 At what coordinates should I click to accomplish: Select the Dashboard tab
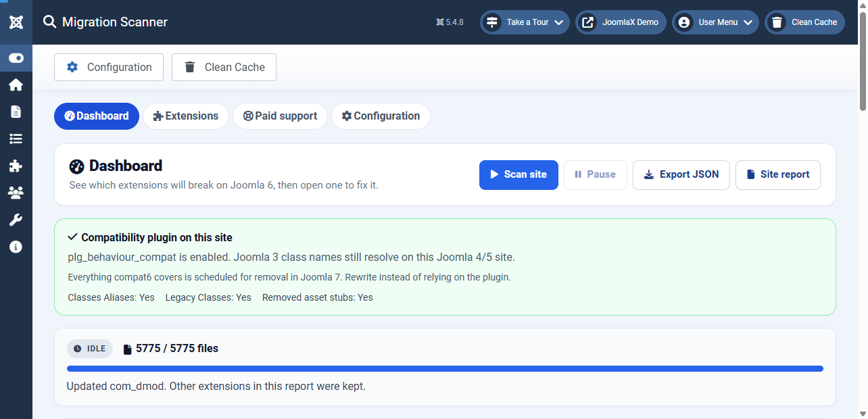(x=97, y=116)
